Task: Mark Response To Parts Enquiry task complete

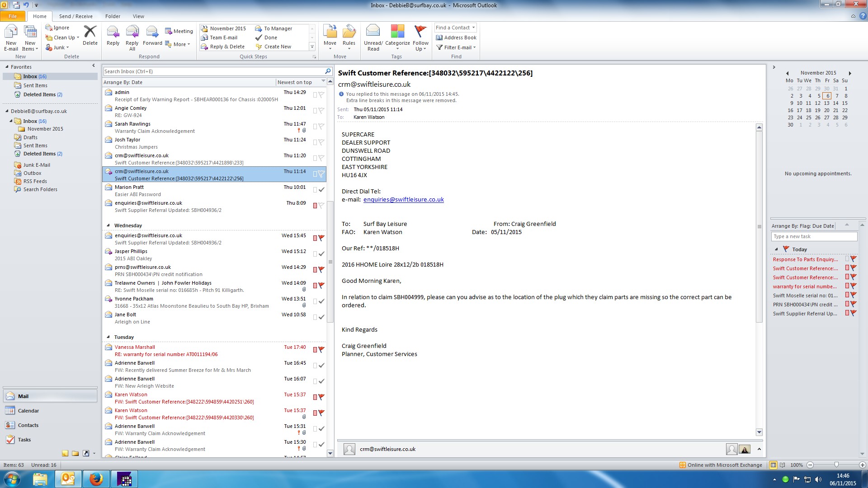Action: pyautogui.click(x=854, y=259)
